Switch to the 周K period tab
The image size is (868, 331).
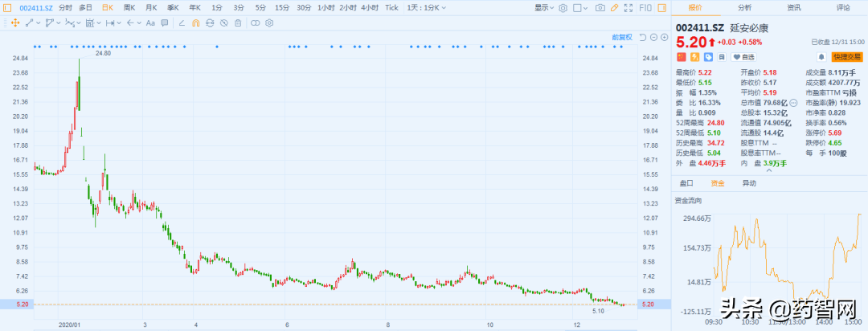129,8
